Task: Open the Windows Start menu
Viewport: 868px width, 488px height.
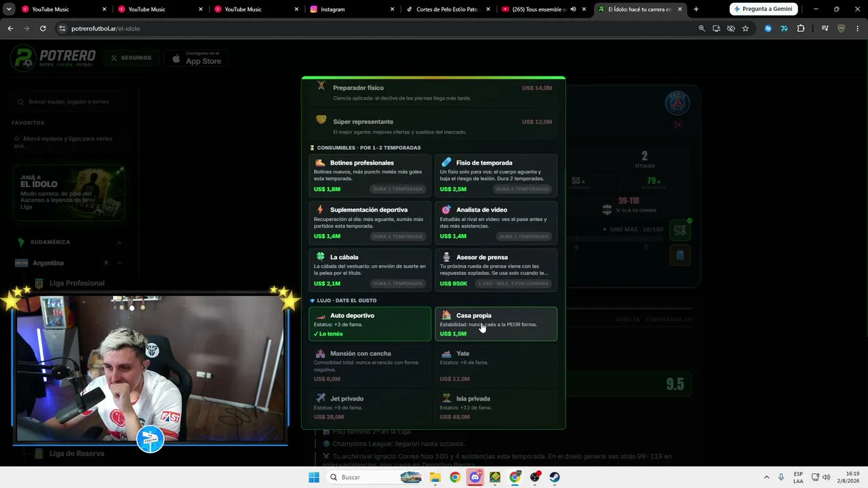Action: (314, 477)
